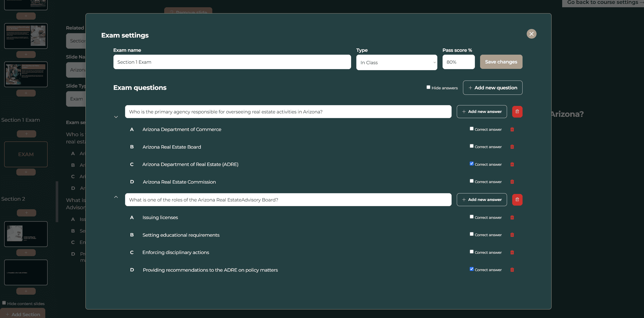The width and height of the screenshot is (644, 318).
Task: Delete the first exam question with red trash button
Action: [517, 112]
